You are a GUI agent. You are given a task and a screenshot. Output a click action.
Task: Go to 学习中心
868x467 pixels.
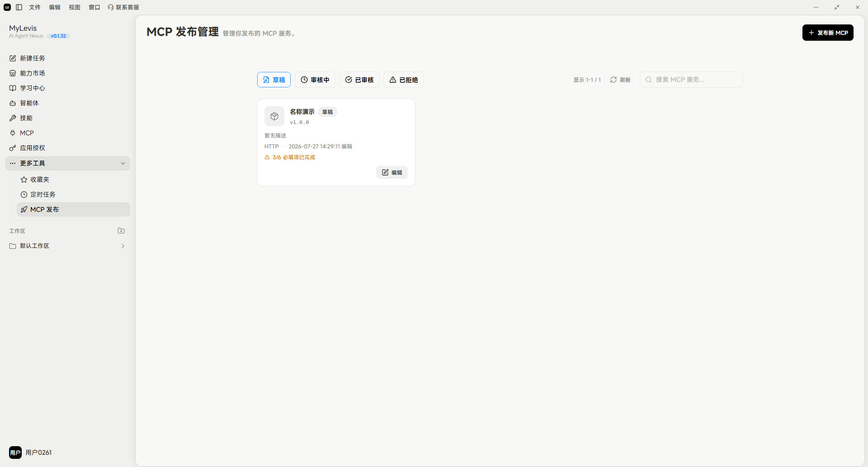coord(68,88)
